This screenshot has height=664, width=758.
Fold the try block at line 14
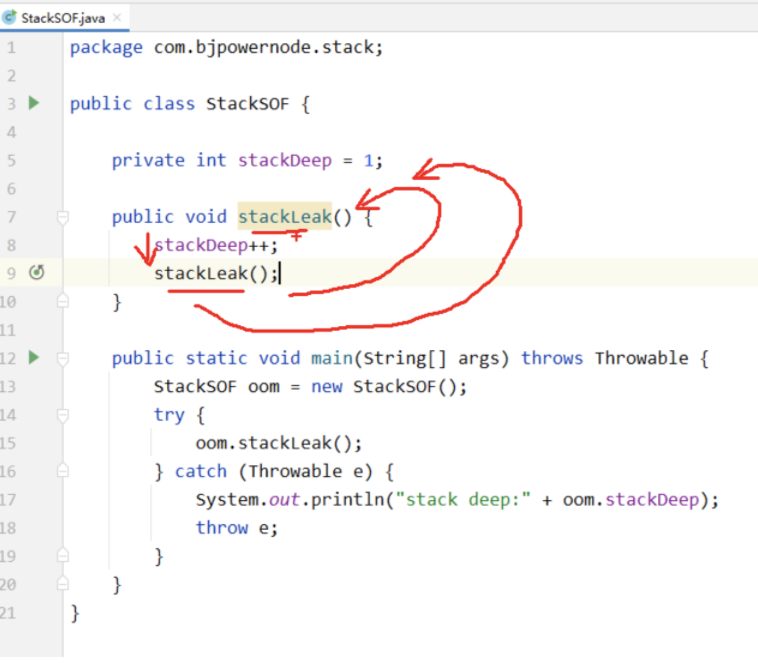(x=62, y=415)
